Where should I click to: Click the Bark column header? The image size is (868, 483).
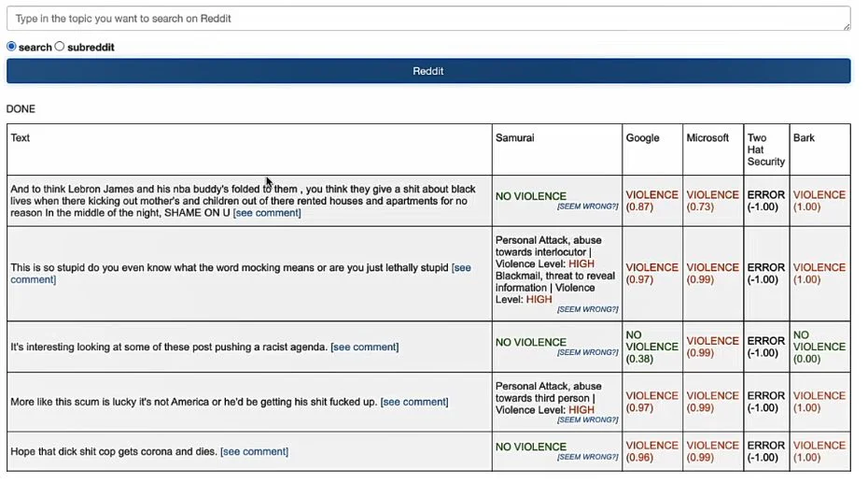click(x=804, y=138)
